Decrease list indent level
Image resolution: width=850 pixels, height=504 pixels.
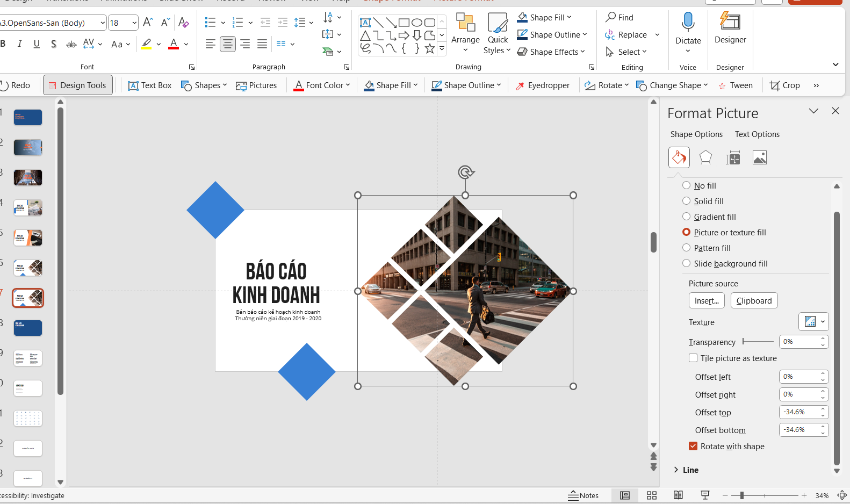point(265,23)
